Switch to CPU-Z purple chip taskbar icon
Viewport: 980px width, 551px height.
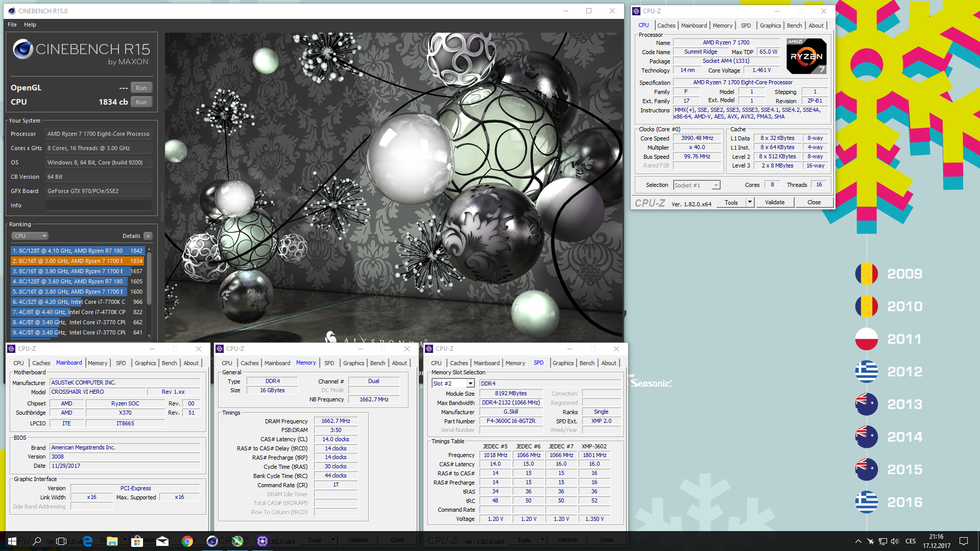[x=262, y=541]
